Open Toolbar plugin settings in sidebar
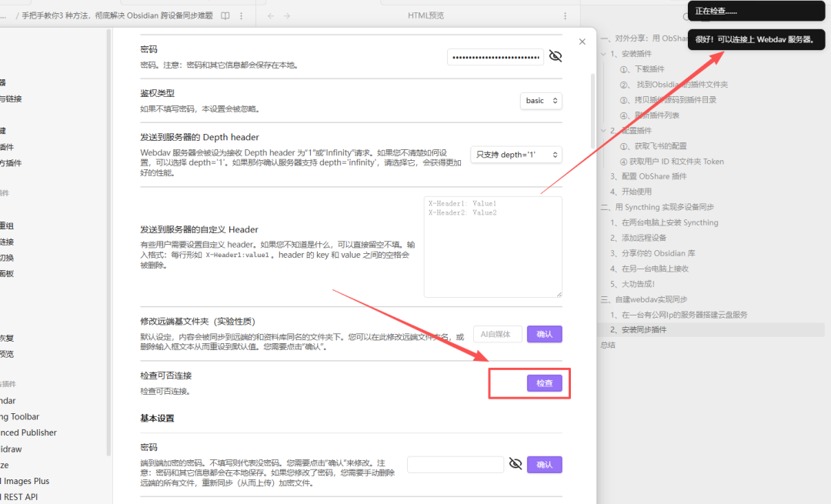Viewport: 831px width, 504px height. 19,417
